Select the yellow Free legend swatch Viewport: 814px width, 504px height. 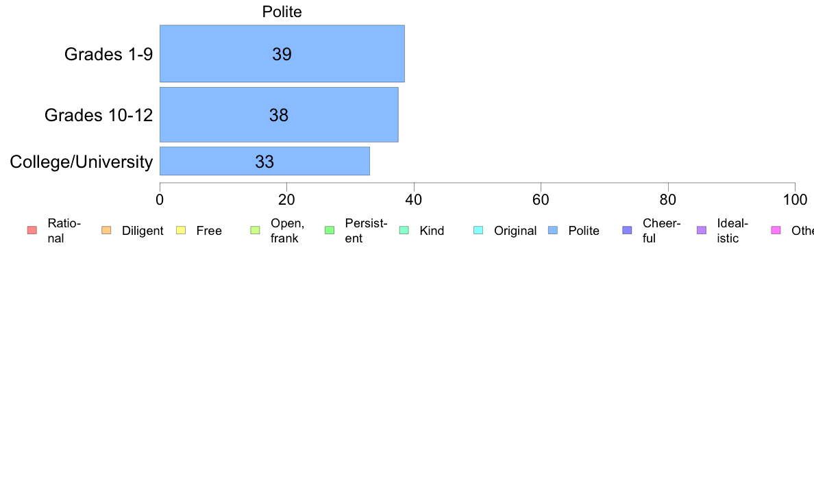click(x=180, y=230)
